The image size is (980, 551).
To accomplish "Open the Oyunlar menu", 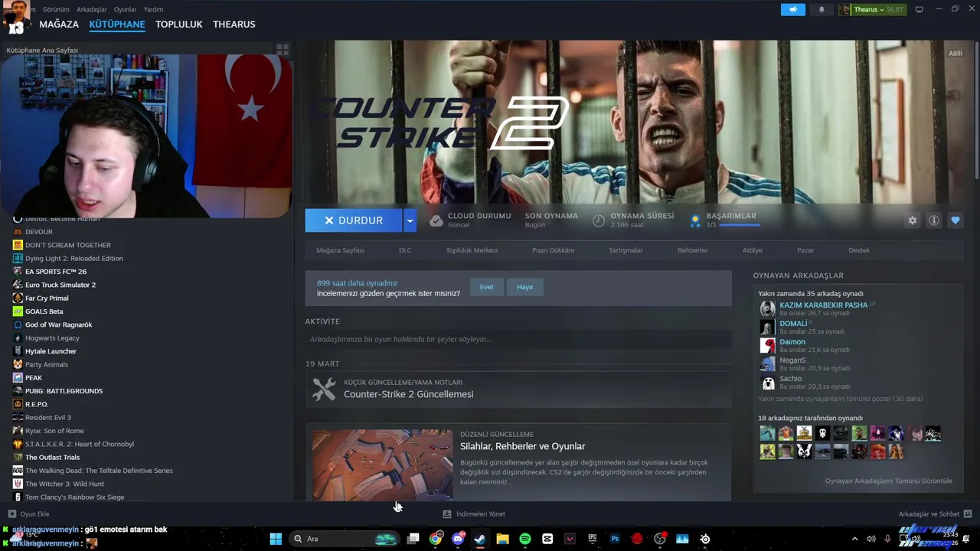I will click(x=125, y=9).
